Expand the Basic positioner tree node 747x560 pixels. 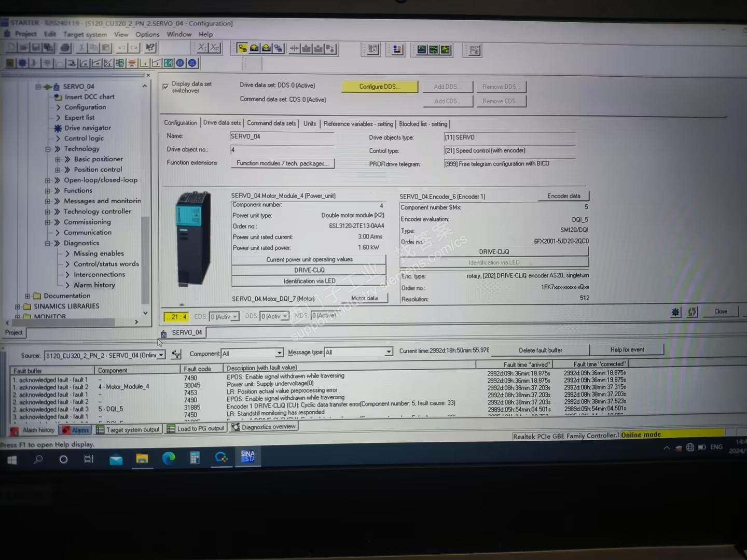tap(58, 159)
